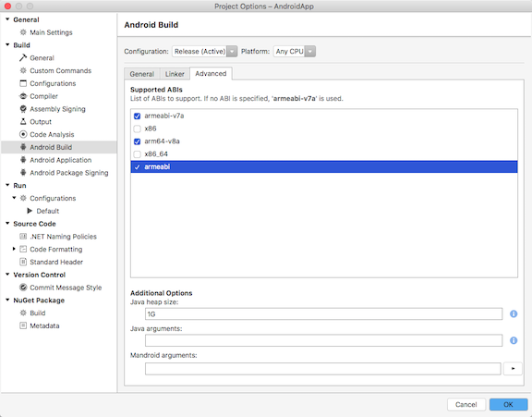The height and width of the screenshot is (417, 532).
Task: Uncheck the arm64-v8a ABI checkbox
Action: [137, 141]
